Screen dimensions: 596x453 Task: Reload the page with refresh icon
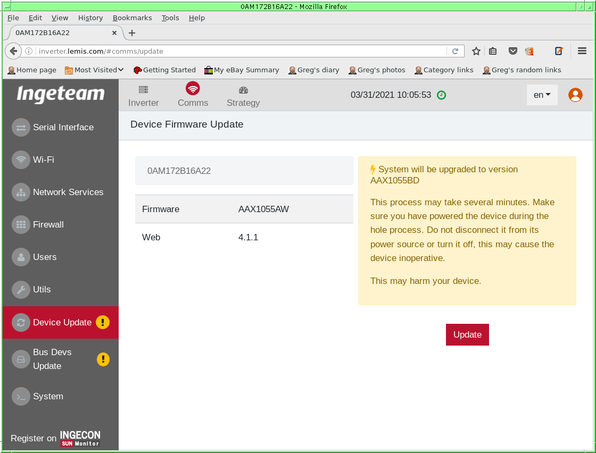pos(455,51)
